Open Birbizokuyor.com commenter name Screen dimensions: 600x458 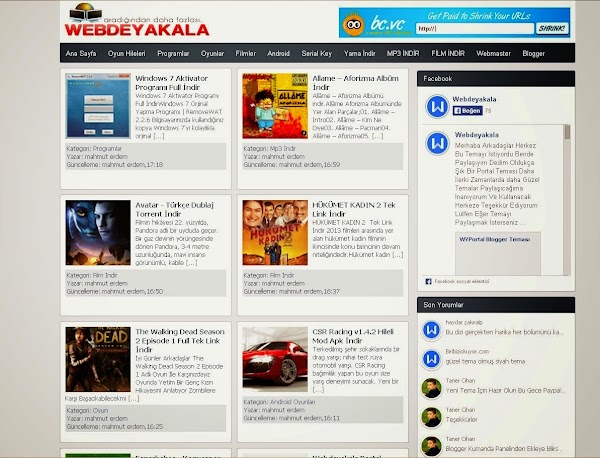467,352
